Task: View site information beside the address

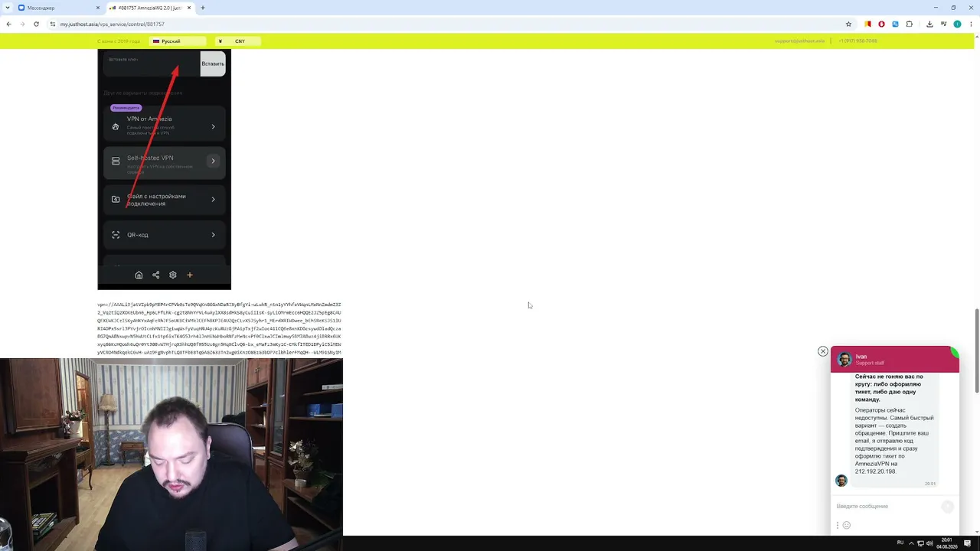Action: tap(53, 24)
